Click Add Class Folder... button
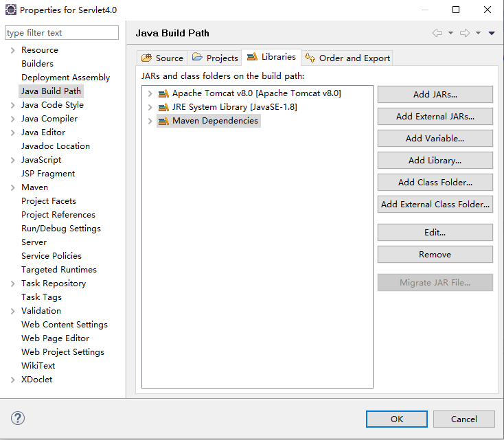 [x=435, y=182]
